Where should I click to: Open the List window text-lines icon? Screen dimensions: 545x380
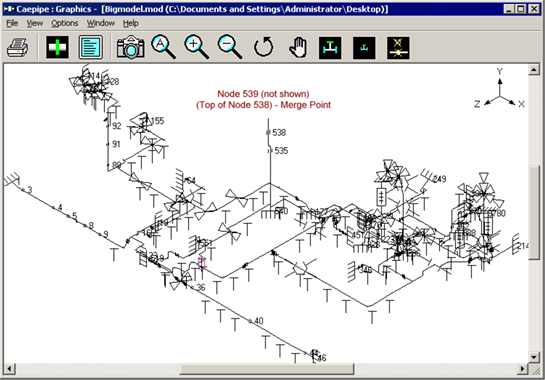(91, 47)
